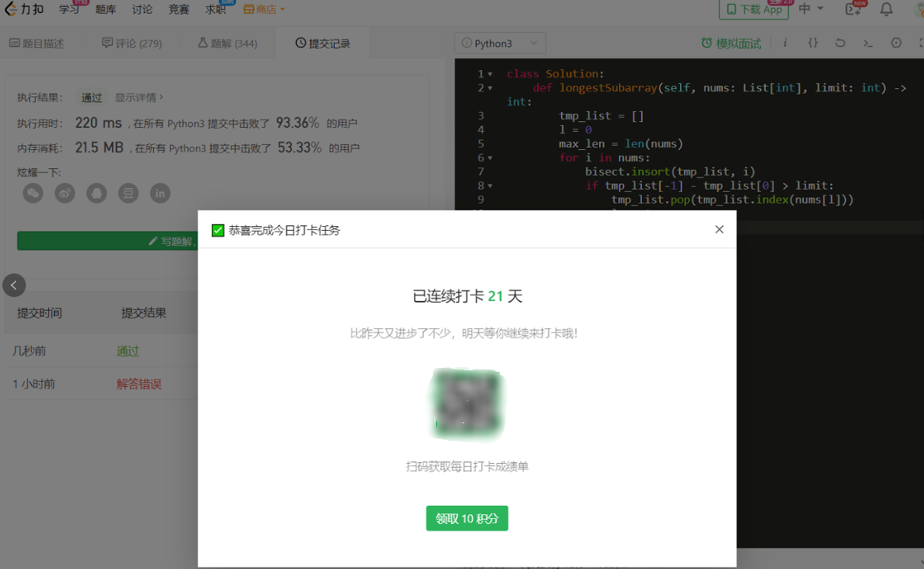Go to the 讨论 discussion page
Viewport: 924px width, 569px height.
click(x=142, y=9)
